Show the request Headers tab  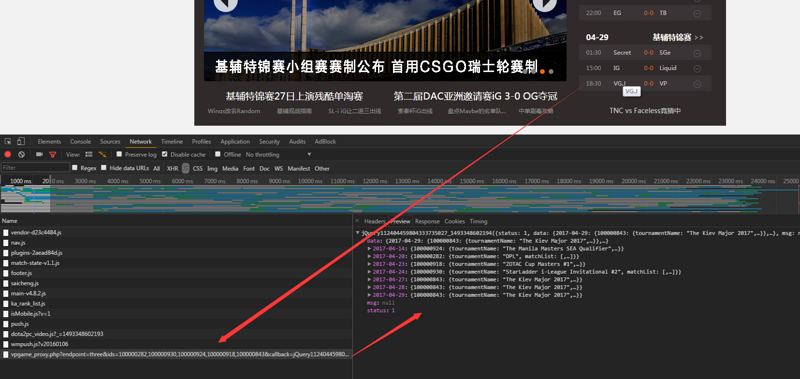[374, 221]
